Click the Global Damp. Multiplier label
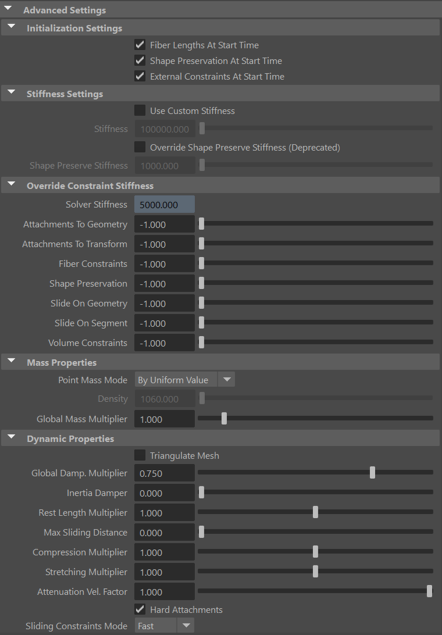Viewport: 442px width, 635px height. coord(79,473)
